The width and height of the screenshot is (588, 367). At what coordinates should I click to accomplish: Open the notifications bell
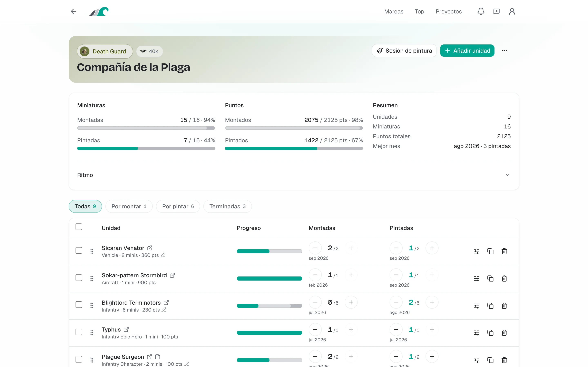click(x=481, y=11)
